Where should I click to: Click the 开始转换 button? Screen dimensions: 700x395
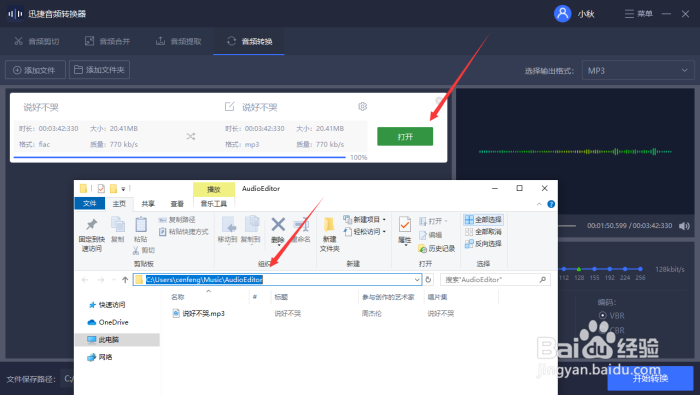click(650, 378)
